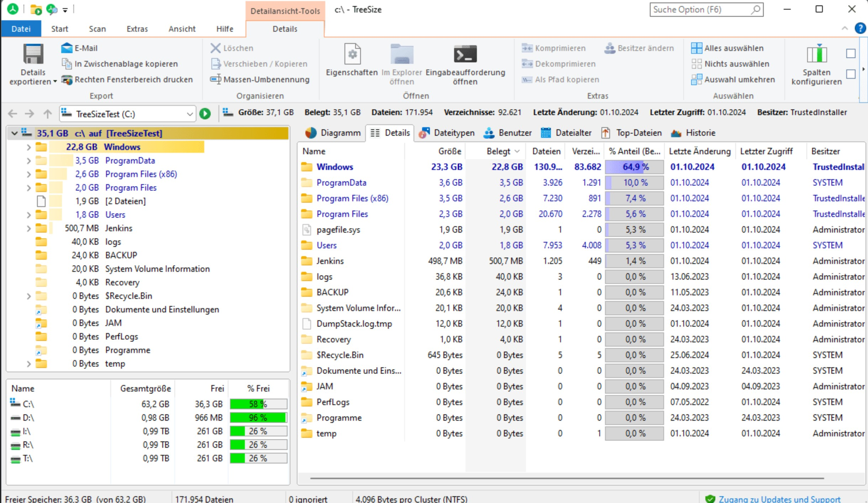The width and height of the screenshot is (868, 503).
Task: Open Massen-Umbenennung tool
Action: [x=260, y=79]
